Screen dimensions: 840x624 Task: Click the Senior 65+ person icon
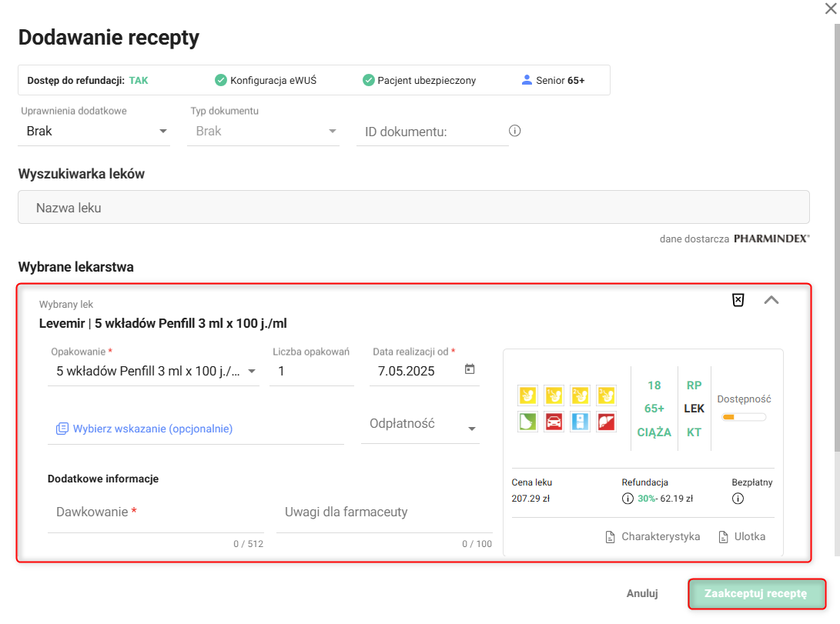pos(527,80)
